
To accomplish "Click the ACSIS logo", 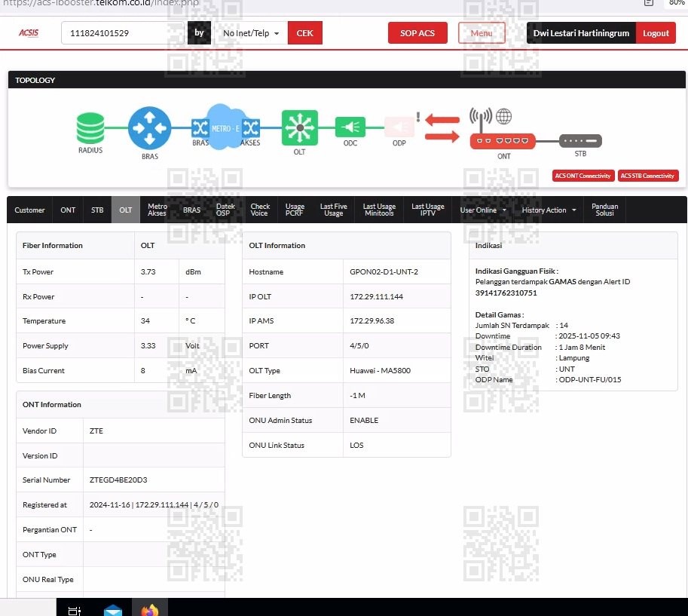I will (29, 33).
